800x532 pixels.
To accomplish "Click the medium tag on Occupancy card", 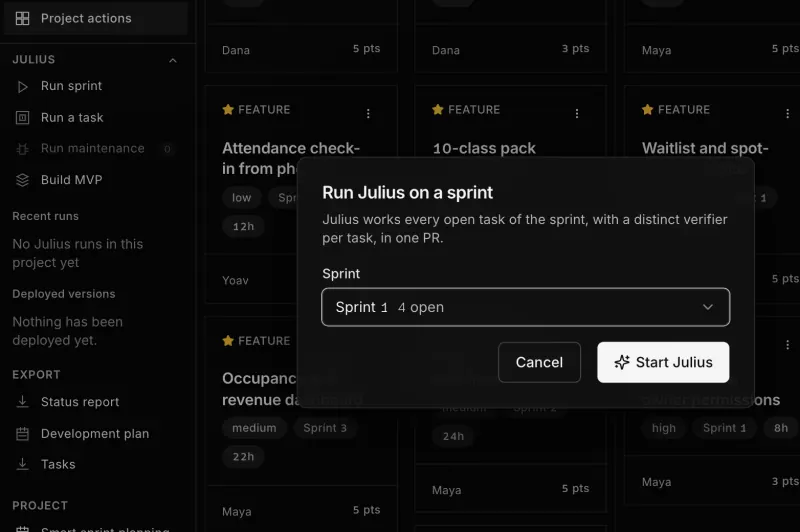I will coord(254,427).
